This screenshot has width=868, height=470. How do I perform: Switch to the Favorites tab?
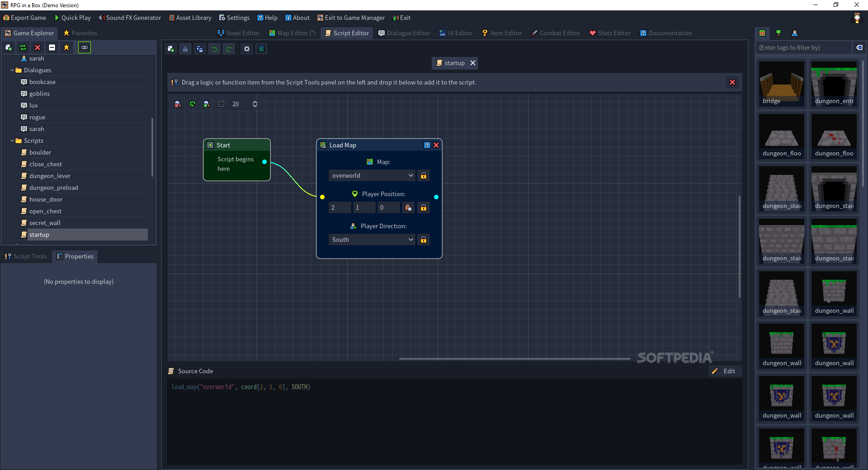pyautogui.click(x=80, y=33)
